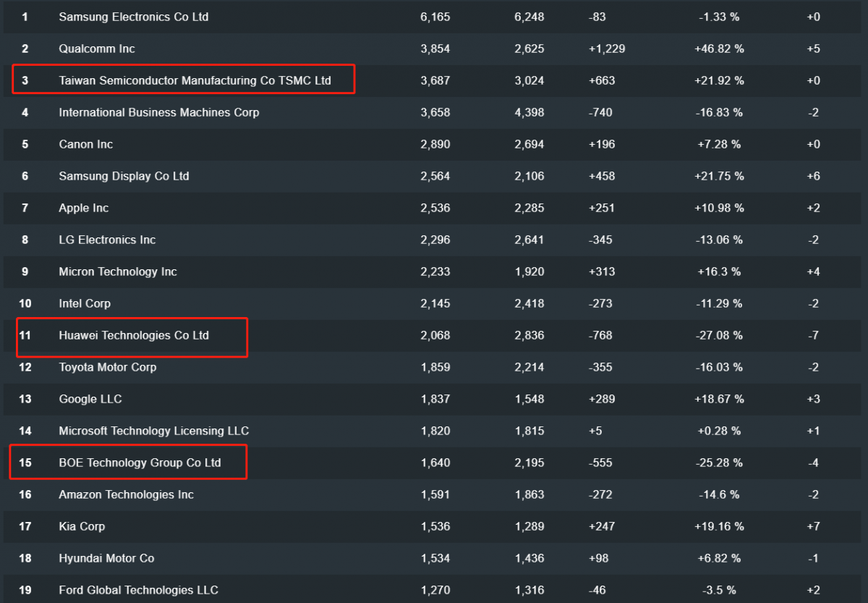Click the Samsung Display Co Ltd entry

[124, 176]
